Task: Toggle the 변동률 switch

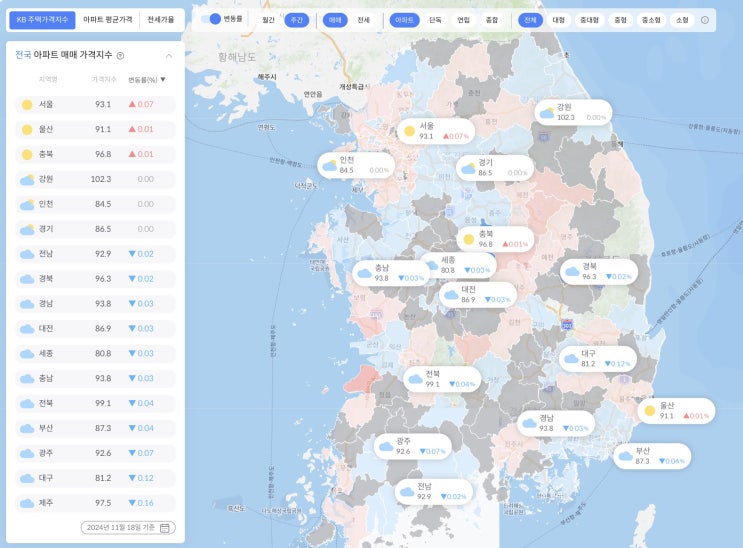Action: pos(210,19)
